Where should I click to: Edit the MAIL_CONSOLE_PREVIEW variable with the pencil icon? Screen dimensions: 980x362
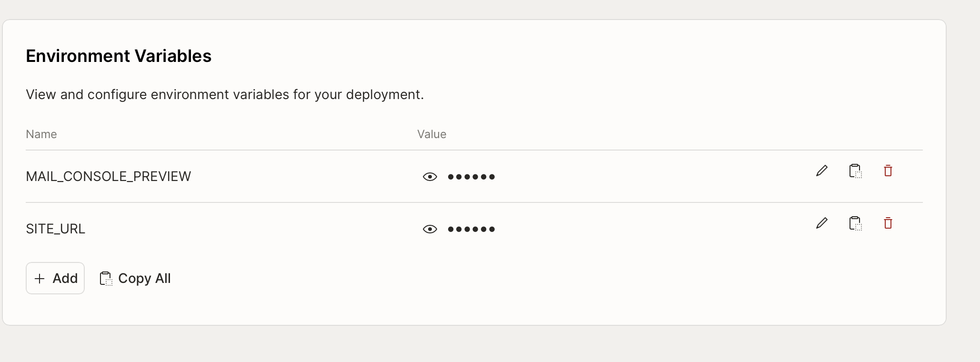click(x=821, y=171)
